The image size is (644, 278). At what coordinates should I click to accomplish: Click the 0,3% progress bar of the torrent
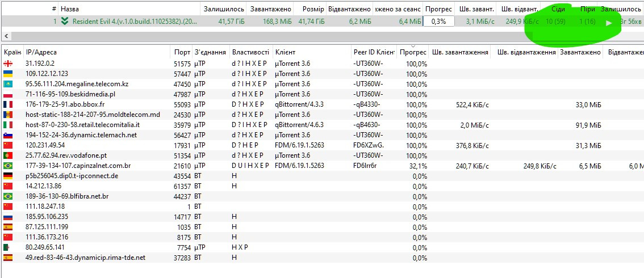(438, 22)
